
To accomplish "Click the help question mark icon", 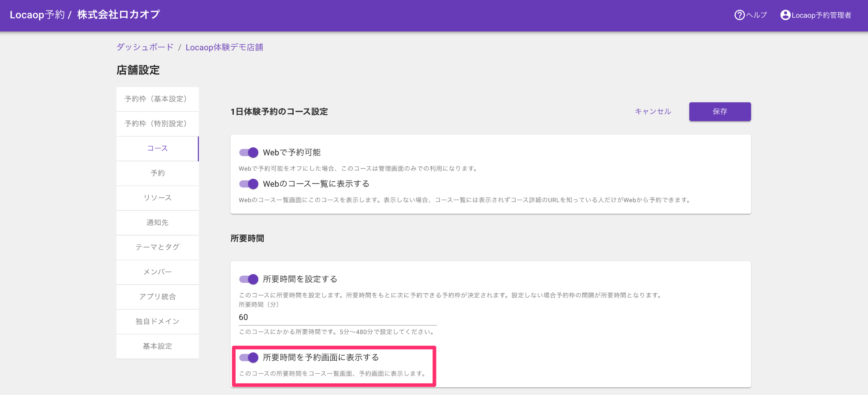I will click(x=739, y=15).
